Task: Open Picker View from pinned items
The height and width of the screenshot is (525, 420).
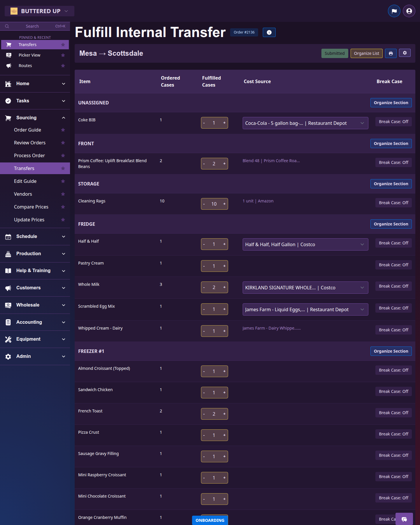Action: 29,55
